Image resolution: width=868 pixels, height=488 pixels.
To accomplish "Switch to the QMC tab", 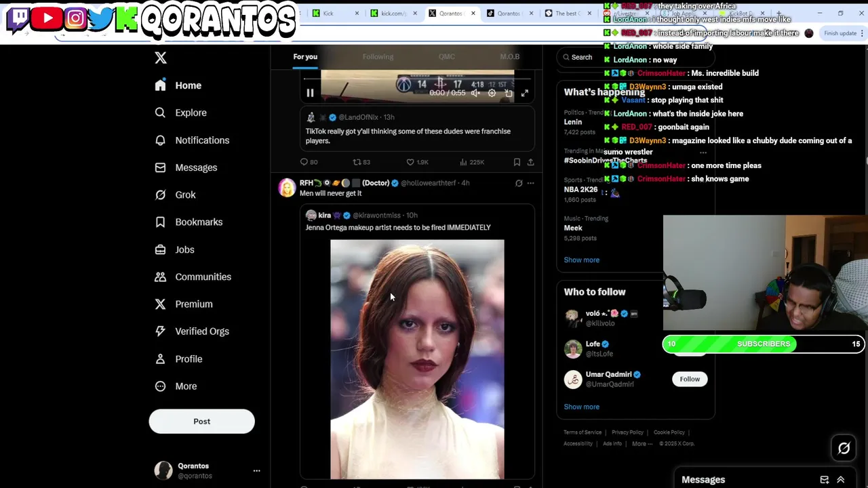I will [446, 57].
